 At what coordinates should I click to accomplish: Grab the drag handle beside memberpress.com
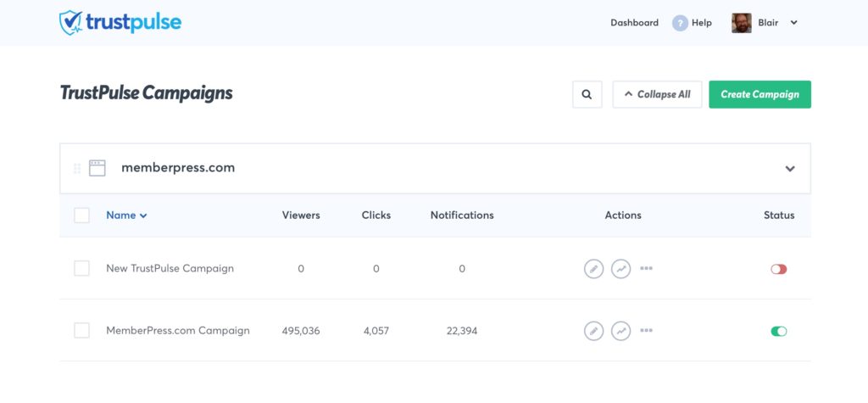point(77,168)
